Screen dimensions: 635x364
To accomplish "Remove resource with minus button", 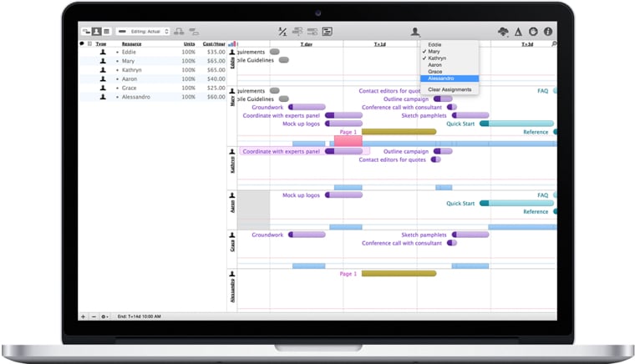I will [x=94, y=316].
